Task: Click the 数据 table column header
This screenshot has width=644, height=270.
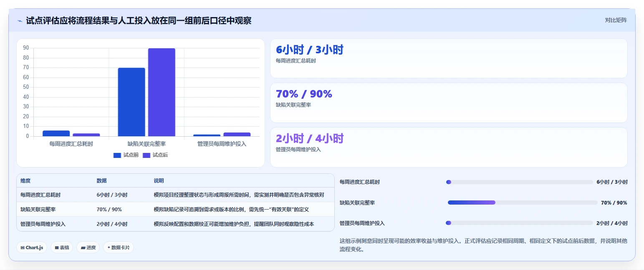Action: 102,181
